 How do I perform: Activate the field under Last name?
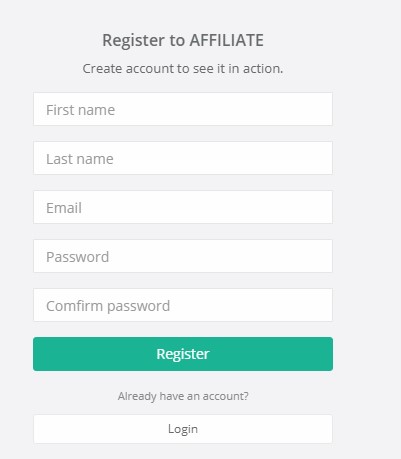pos(183,207)
